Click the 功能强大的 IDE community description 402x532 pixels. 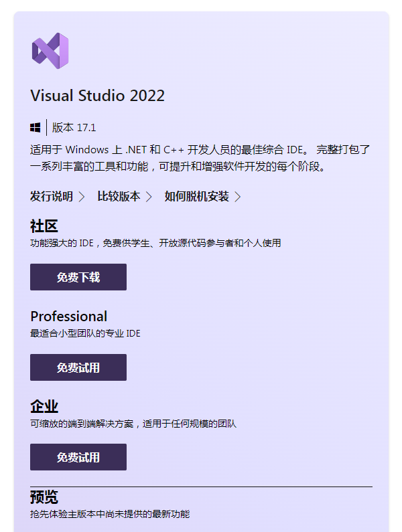coord(155,243)
